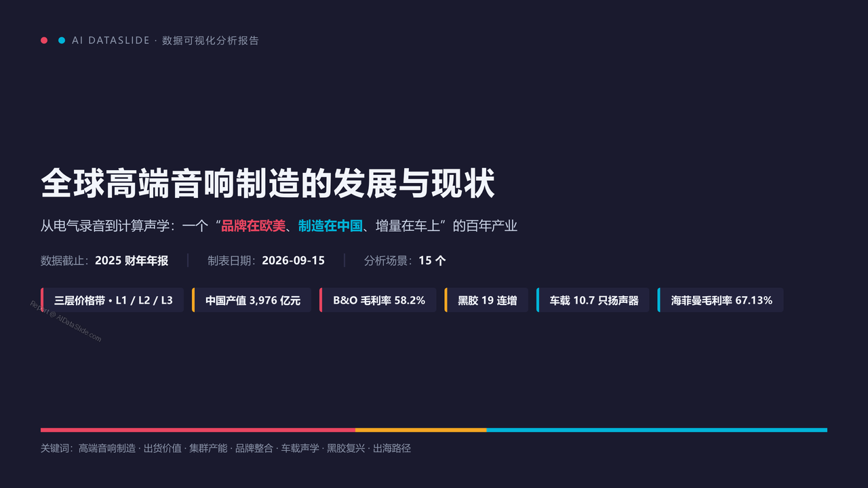Click the '三层价格带 • L1 / L2 / L3' tag

[112, 300]
